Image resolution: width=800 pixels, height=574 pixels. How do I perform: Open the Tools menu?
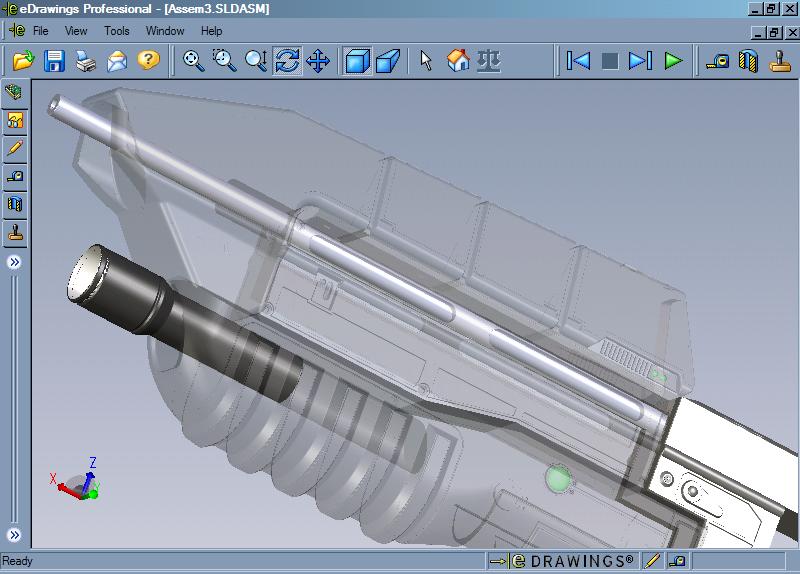pyautogui.click(x=117, y=31)
